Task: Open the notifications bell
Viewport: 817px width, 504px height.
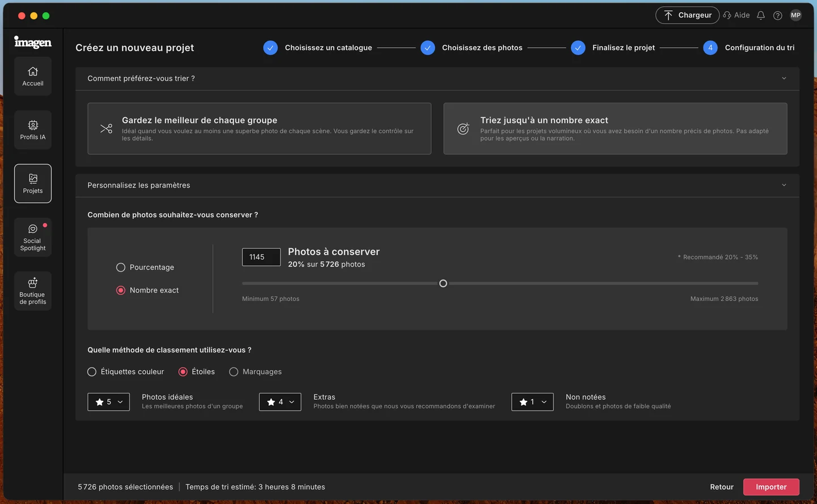Action: (x=761, y=15)
